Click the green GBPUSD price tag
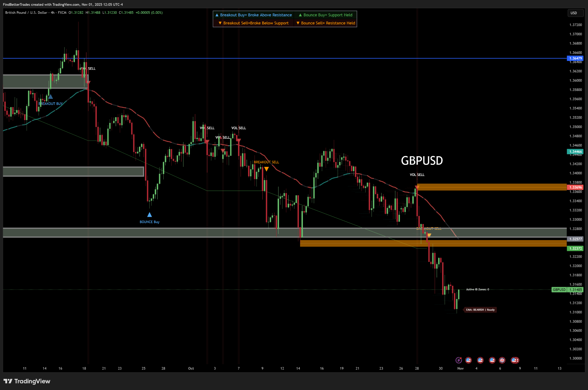The width and height of the screenshot is (588, 390). pos(559,289)
